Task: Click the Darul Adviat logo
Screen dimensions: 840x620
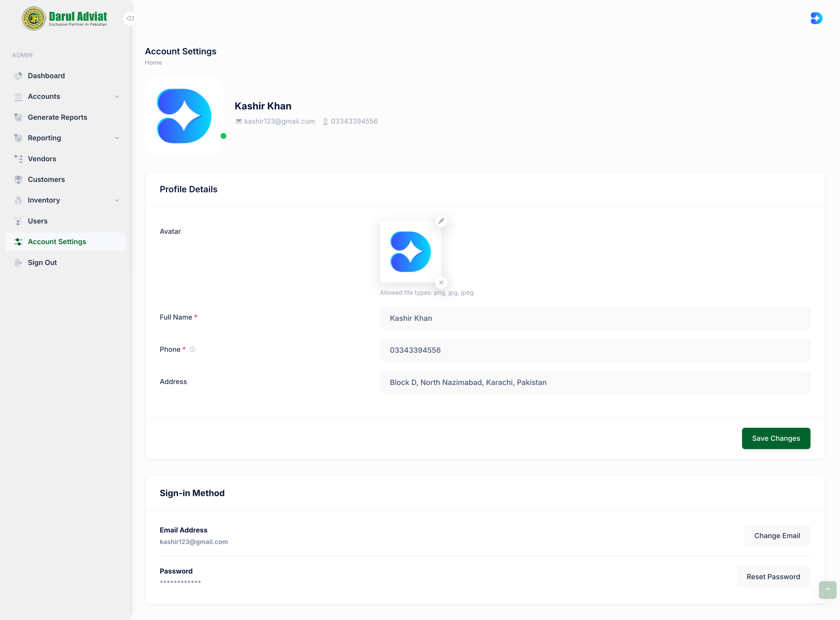Action: click(65, 18)
